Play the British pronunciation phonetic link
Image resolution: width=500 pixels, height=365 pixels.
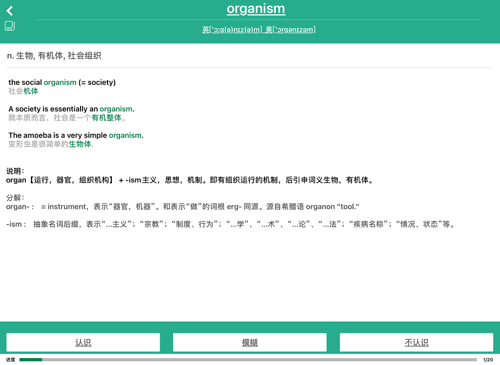[232, 30]
